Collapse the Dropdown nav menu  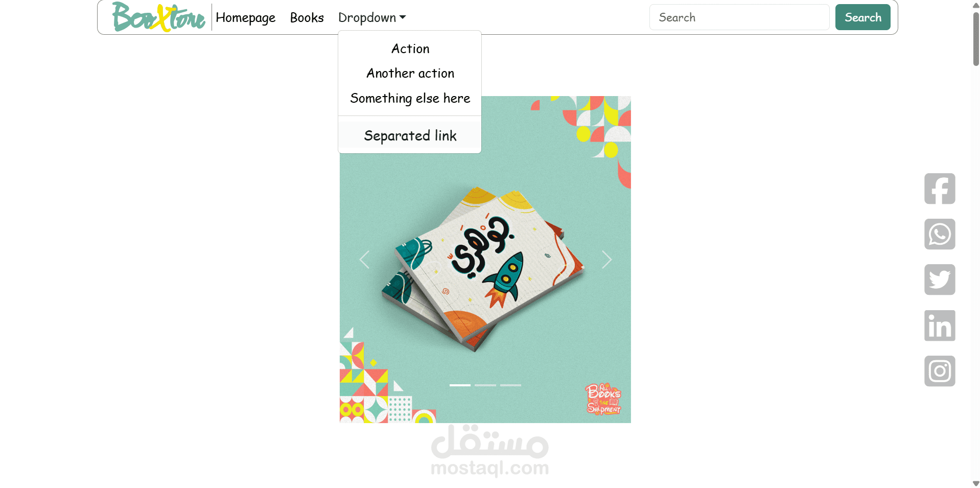pyautogui.click(x=372, y=17)
